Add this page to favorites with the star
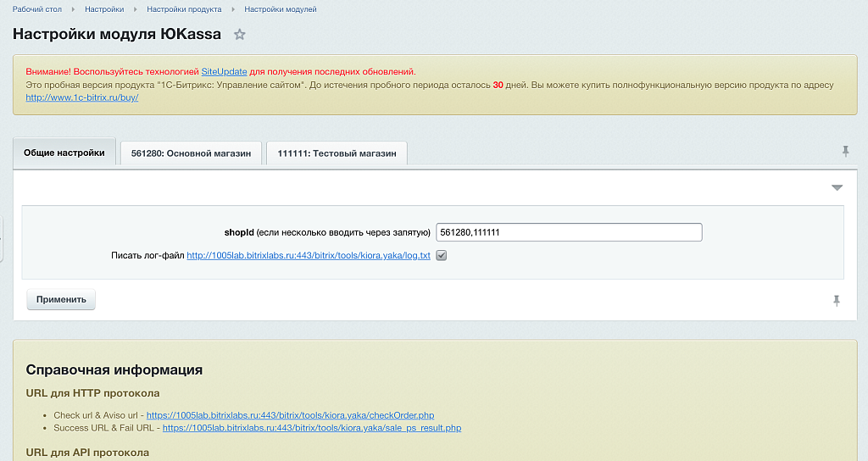This screenshot has width=868, height=461. 240,35
